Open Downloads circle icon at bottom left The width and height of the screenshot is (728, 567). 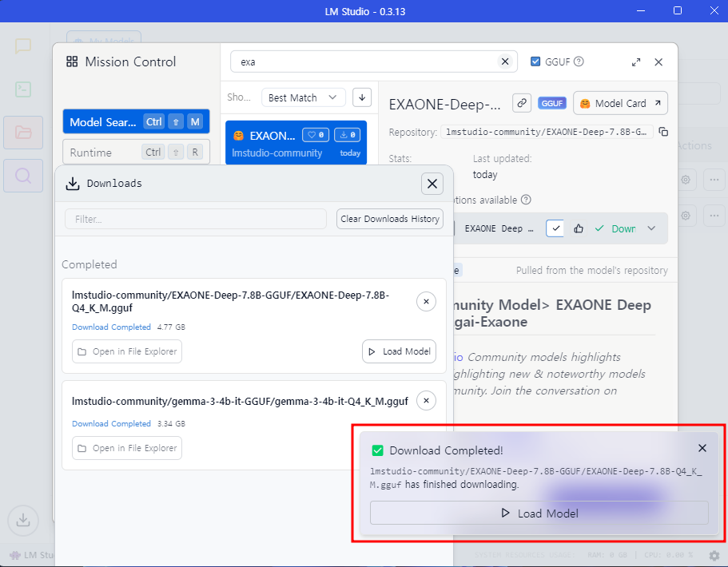tap(22, 520)
